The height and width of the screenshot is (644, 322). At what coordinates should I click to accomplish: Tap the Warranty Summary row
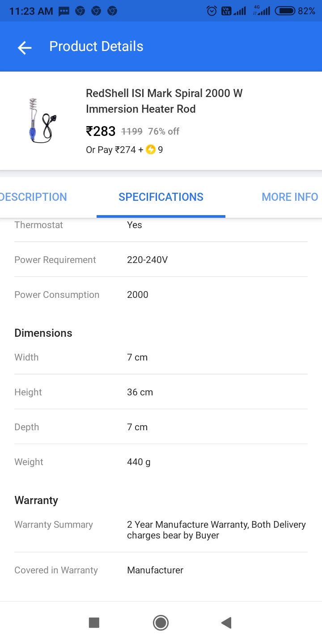pyautogui.click(x=161, y=530)
